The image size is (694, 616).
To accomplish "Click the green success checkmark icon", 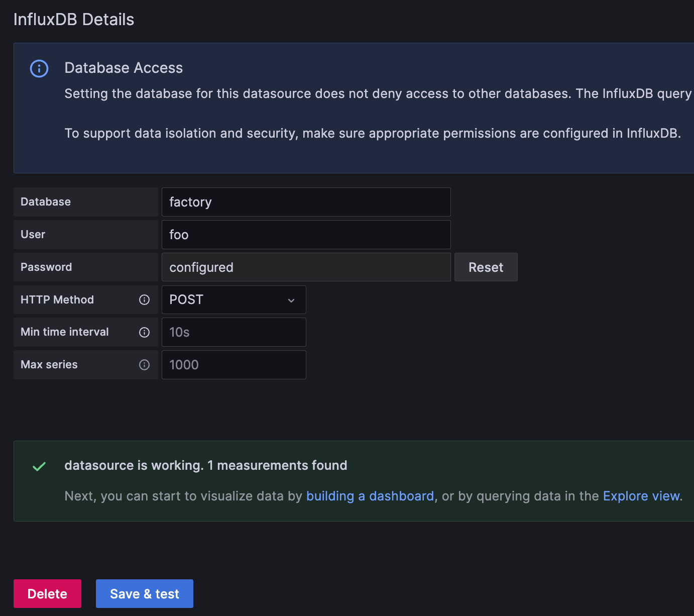I will [x=39, y=466].
